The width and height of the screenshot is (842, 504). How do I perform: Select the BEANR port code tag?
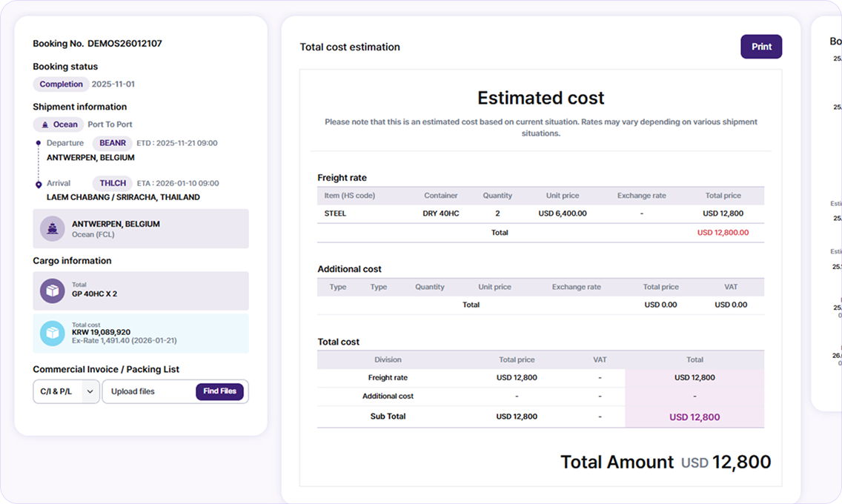coord(112,143)
